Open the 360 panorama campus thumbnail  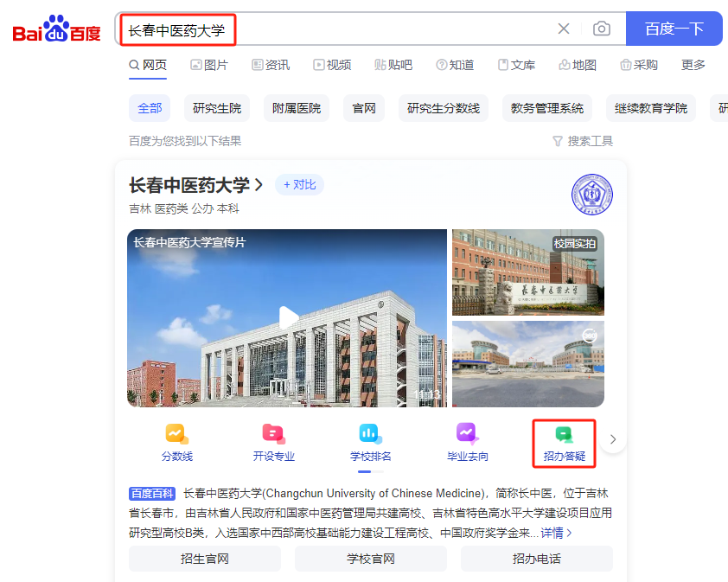[x=528, y=364]
